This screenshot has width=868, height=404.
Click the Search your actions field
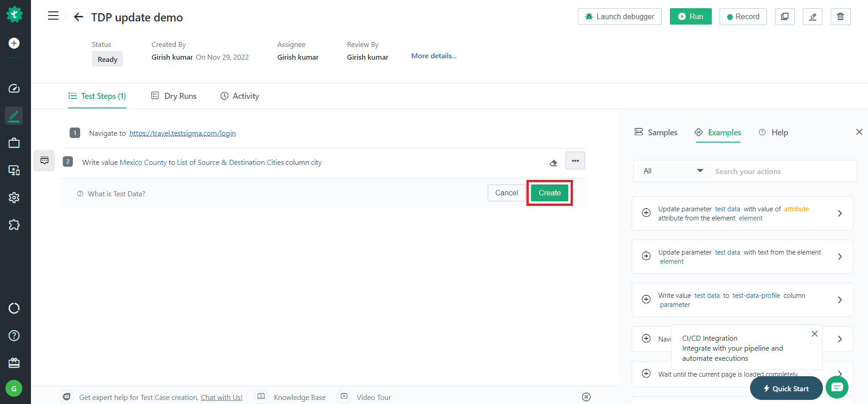(x=784, y=171)
